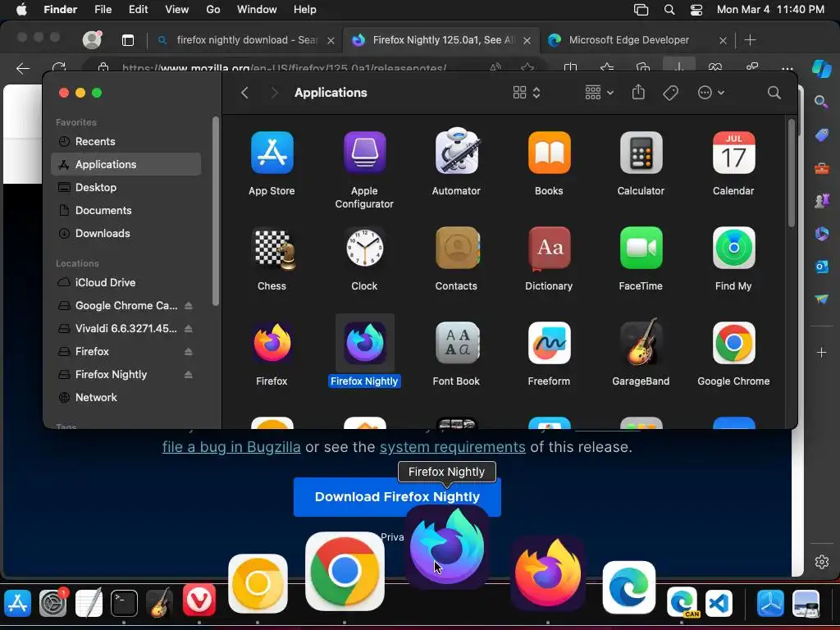The image size is (840, 630).
Task: Select the Contacts app icon
Action: (x=456, y=248)
